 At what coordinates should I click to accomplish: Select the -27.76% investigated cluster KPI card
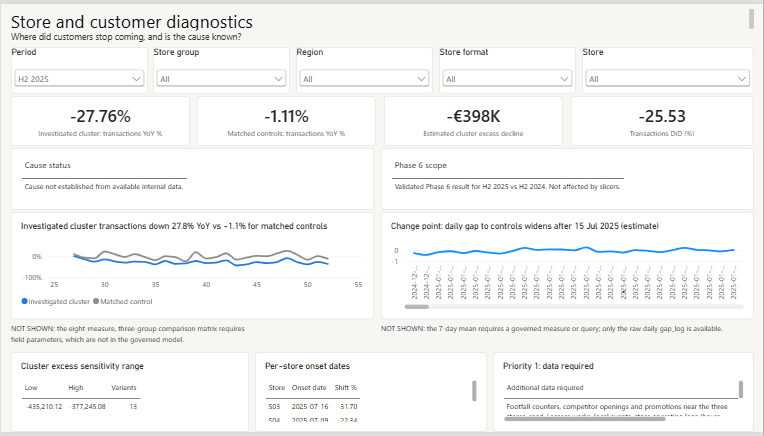[100, 121]
